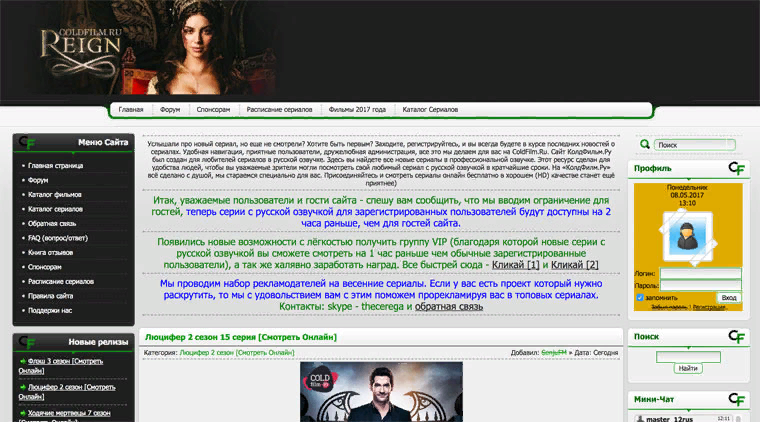This screenshot has width=760, height=422.
Task: Click the user icon beside master_12rus in chat
Action: tap(640, 419)
